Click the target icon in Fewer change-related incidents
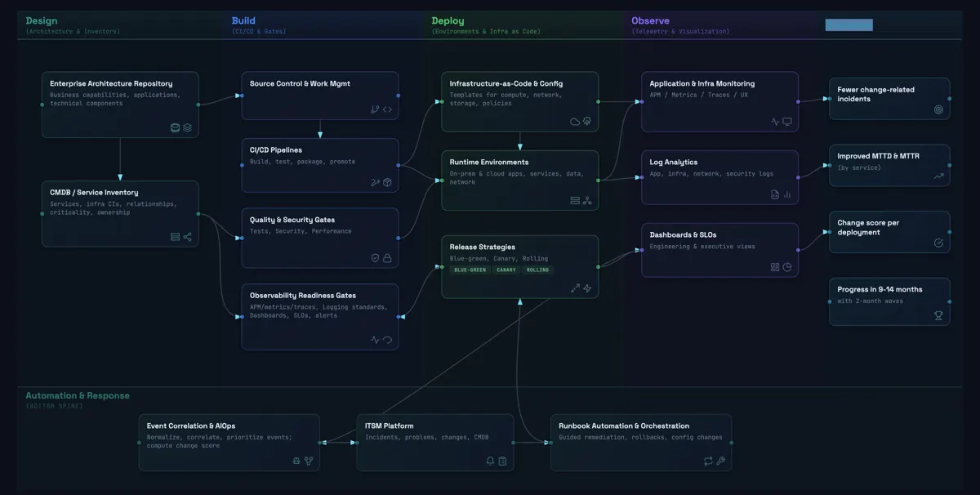 tap(938, 109)
